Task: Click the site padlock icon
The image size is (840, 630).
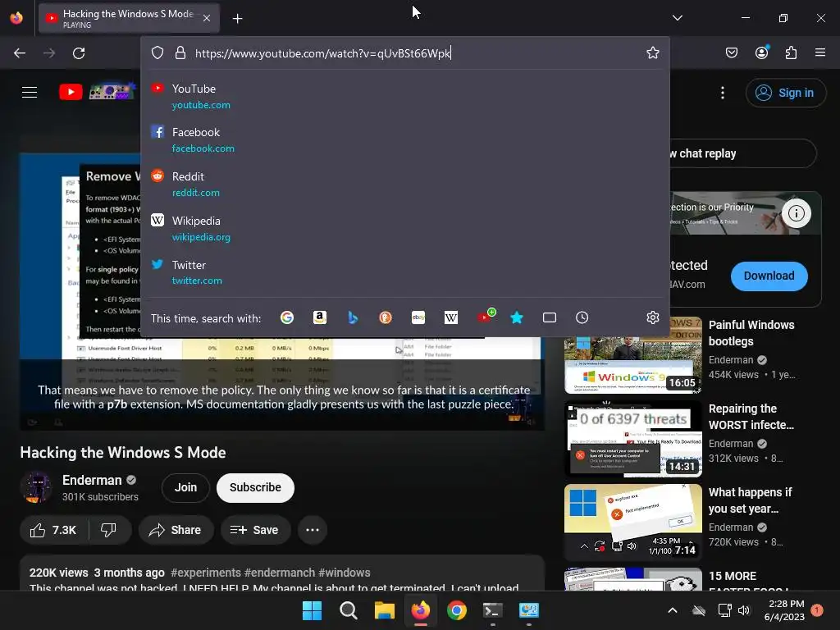Action: click(180, 52)
